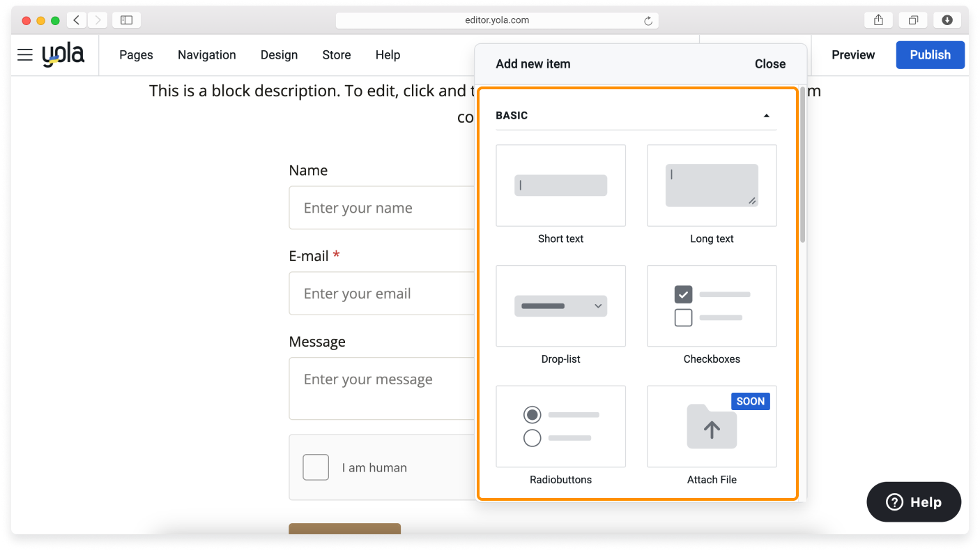Check the "I am human" checkbox
Image resolution: width=980 pixels, height=551 pixels.
(x=316, y=467)
